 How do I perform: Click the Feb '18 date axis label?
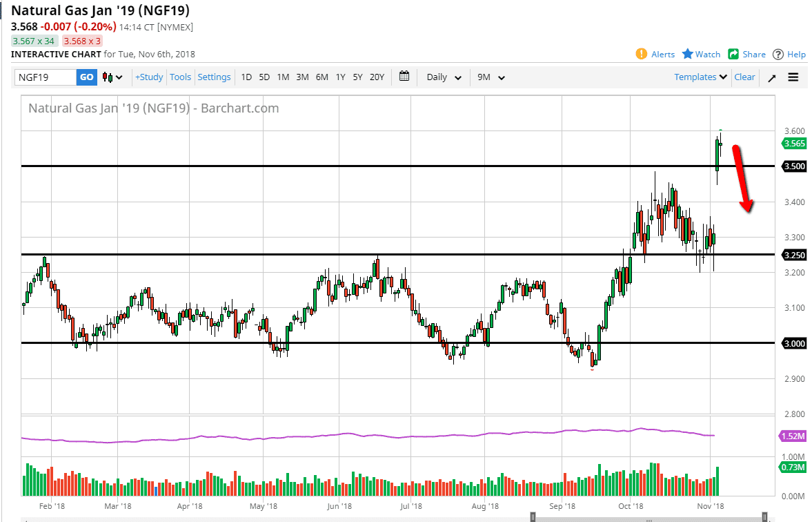(x=52, y=506)
